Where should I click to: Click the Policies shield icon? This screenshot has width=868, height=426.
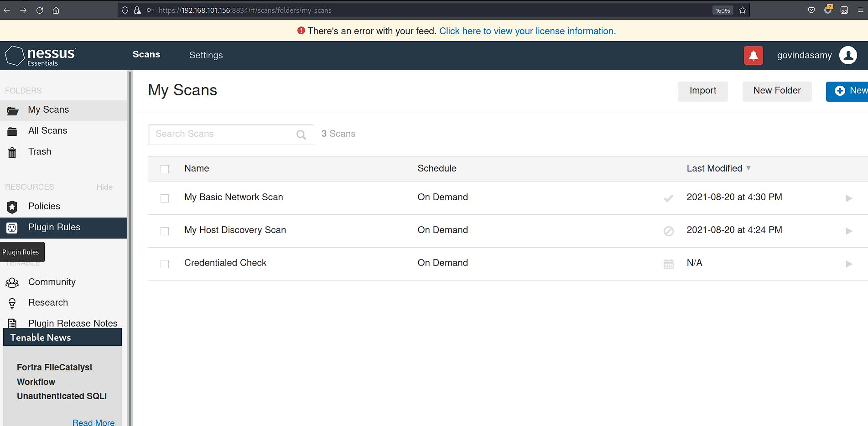point(12,207)
